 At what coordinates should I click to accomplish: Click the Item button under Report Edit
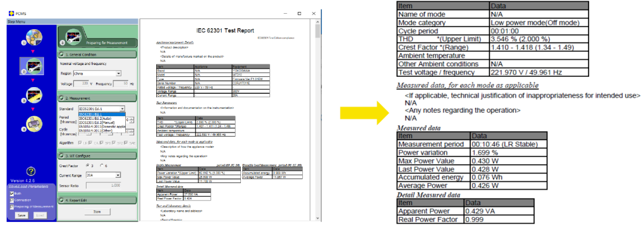click(97, 211)
